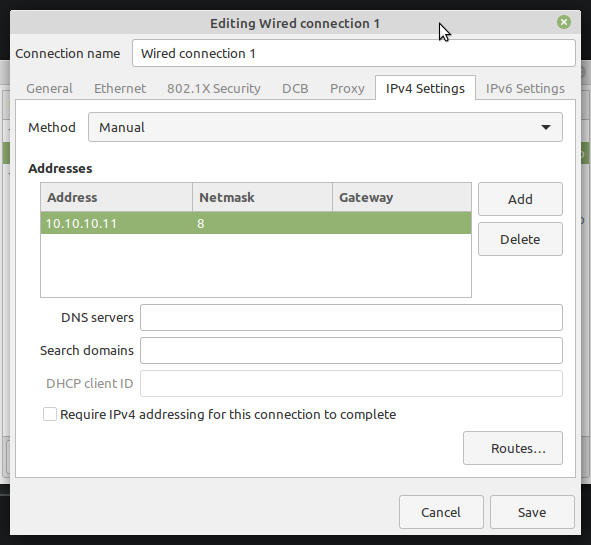This screenshot has width=591, height=545.
Task: Go to 802.1X Security tab
Action: pos(214,89)
